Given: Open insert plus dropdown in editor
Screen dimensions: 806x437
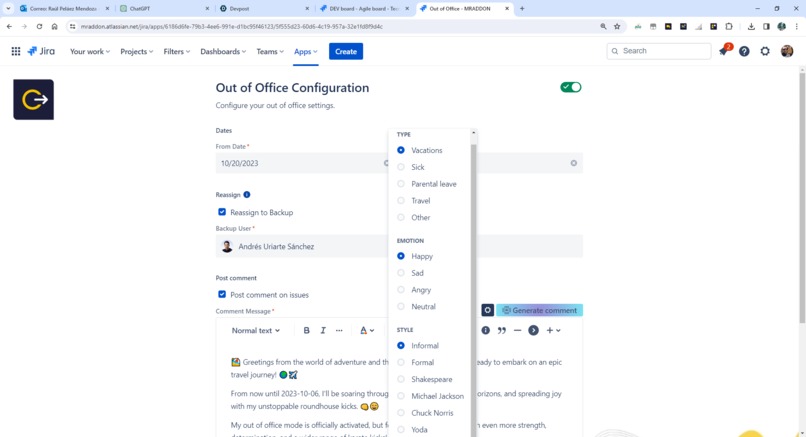Looking at the screenshot, I should point(553,331).
